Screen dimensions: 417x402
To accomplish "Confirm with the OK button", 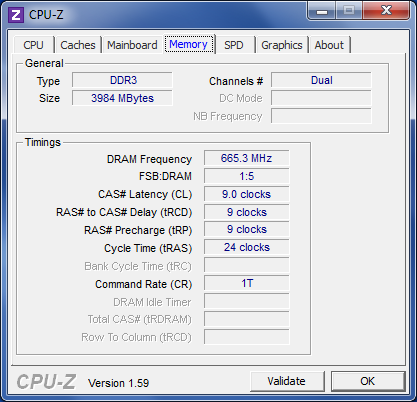I will point(367,381).
